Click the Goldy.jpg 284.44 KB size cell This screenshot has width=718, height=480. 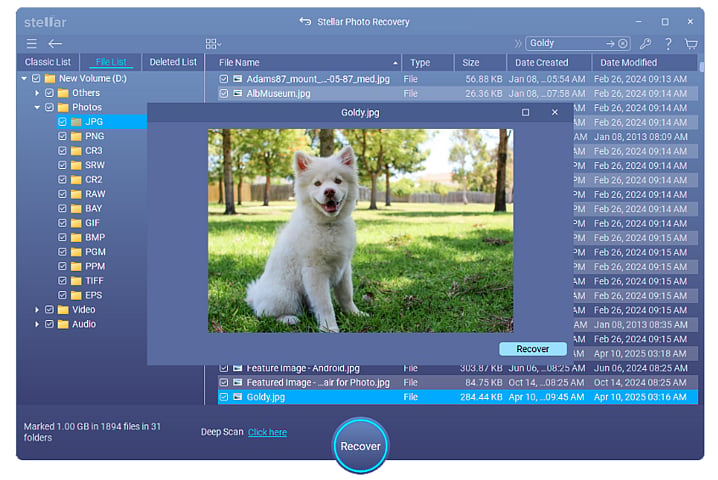[x=481, y=397]
